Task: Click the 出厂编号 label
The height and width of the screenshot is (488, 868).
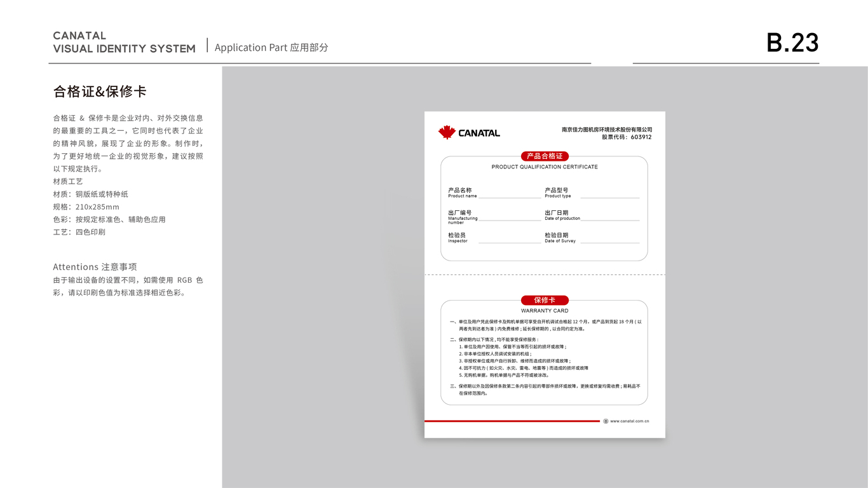Action: pos(460,213)
